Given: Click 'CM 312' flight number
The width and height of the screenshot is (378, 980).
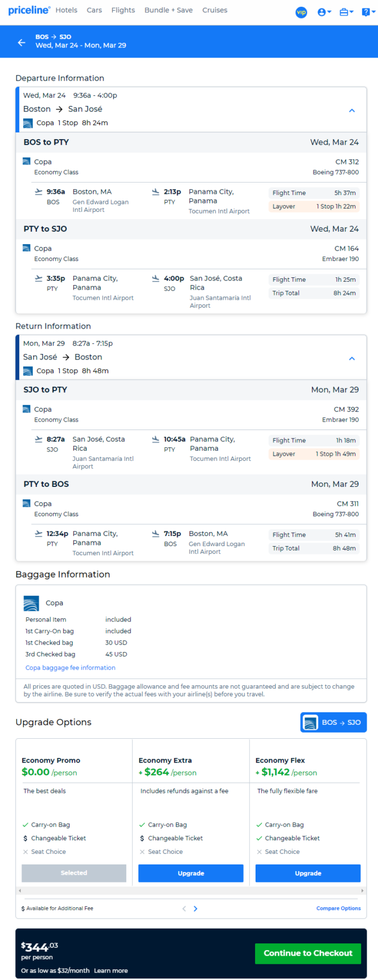Looking at the screenshot, I should coord(347,162).
